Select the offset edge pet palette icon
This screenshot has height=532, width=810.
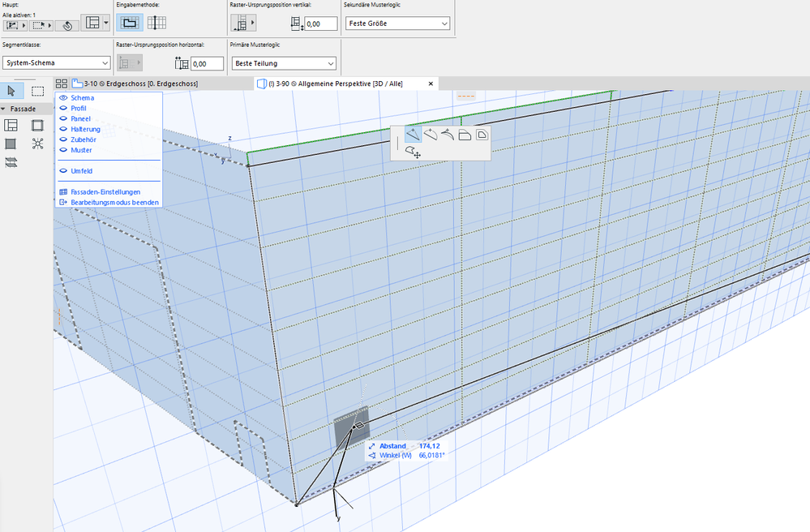tap(465, 135)
